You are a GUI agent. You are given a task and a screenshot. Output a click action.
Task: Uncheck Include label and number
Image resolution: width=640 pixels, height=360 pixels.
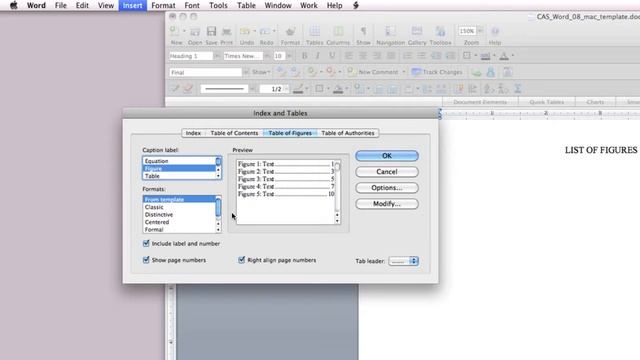click(146, 243)
